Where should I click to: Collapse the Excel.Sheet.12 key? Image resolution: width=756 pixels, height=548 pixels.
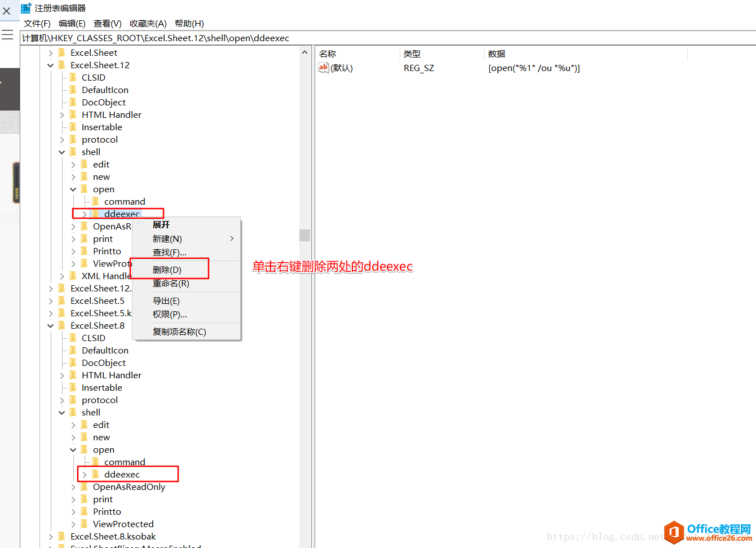coord(50,65)
